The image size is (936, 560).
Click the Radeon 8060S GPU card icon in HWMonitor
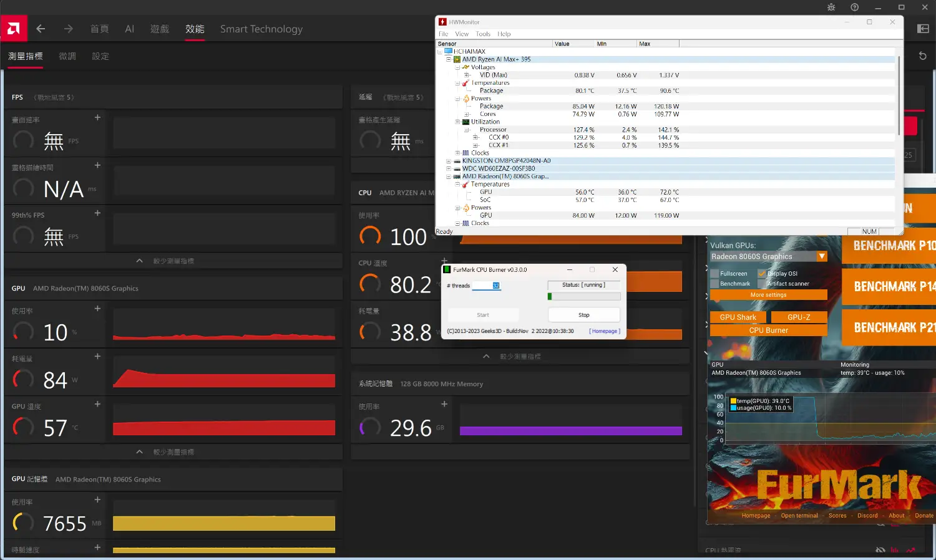457,176
